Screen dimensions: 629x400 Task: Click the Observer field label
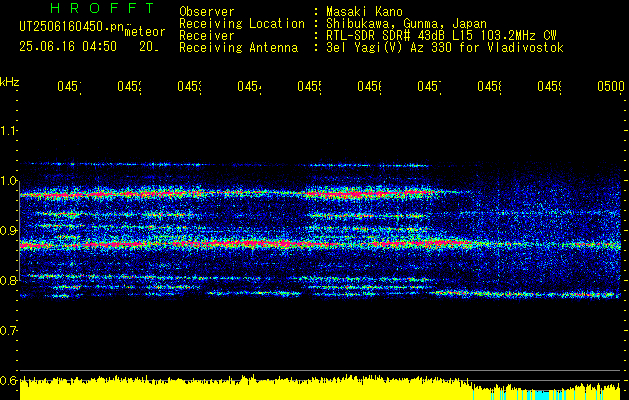coord(207,12)
